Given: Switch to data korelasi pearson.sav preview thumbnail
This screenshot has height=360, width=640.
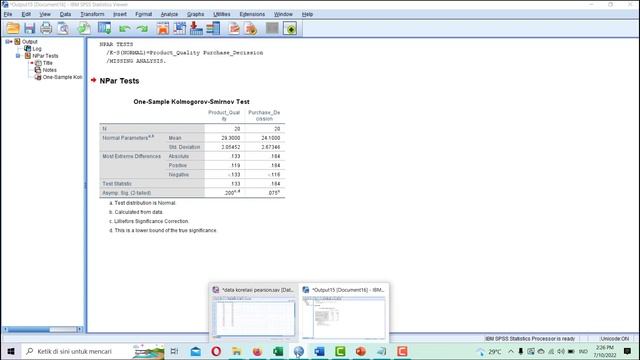Looking at the screenshot, I should click(253, 312).
